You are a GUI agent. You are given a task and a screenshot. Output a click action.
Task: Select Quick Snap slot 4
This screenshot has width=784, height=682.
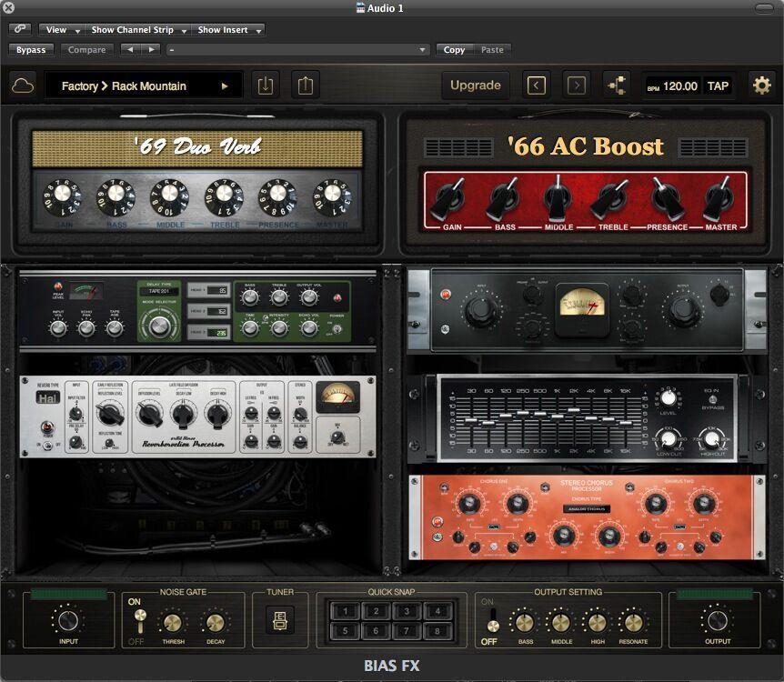(437, 610)
